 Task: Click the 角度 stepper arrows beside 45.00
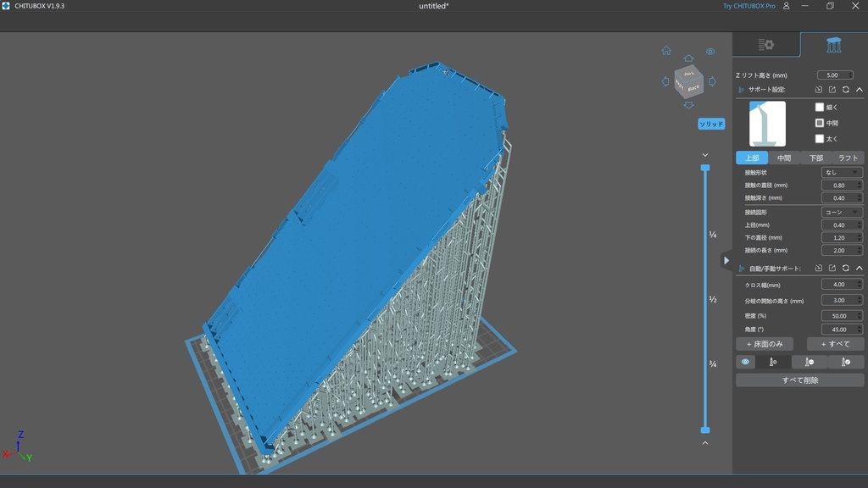(860, 330)
